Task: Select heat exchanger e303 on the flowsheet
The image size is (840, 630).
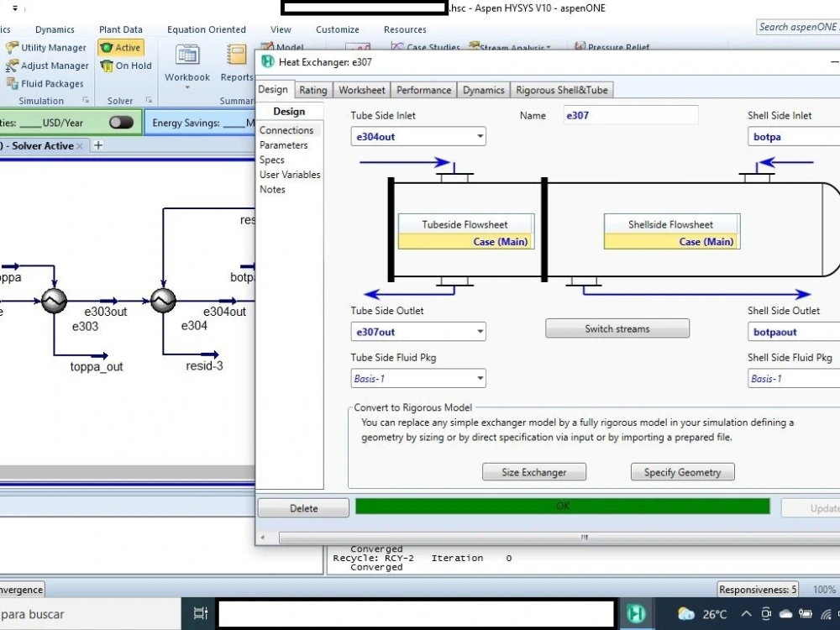Action: [x=53, y=301]
